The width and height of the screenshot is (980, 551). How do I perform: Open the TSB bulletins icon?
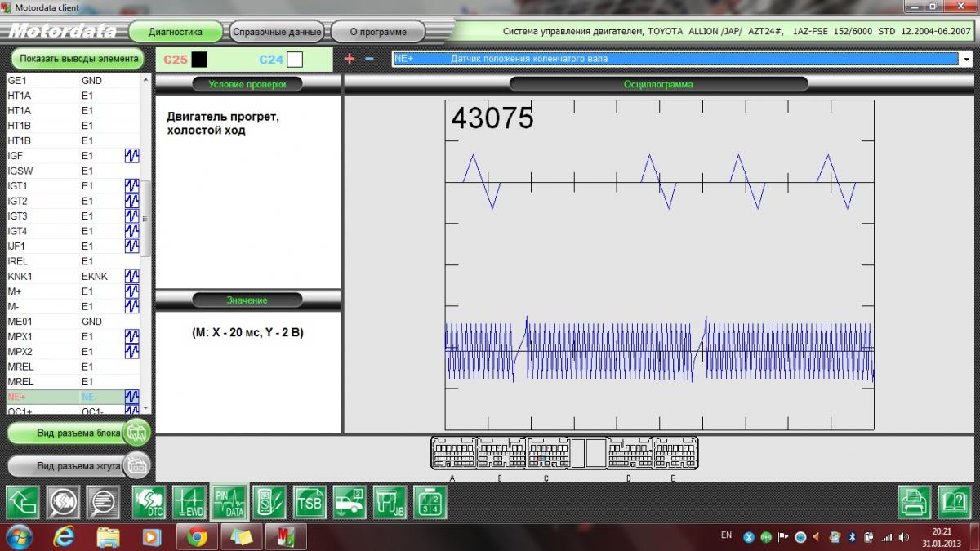point(310,502)
